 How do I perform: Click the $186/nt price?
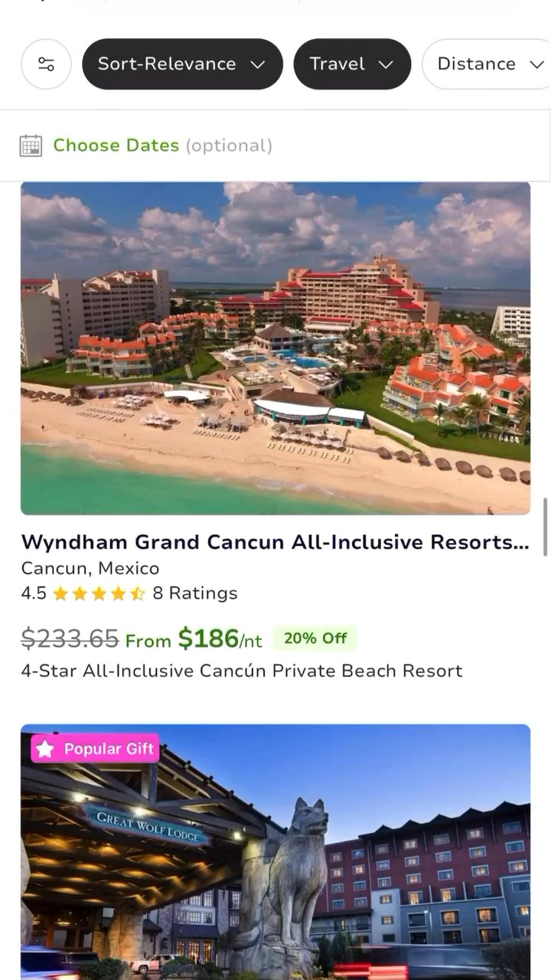(220, 638)
